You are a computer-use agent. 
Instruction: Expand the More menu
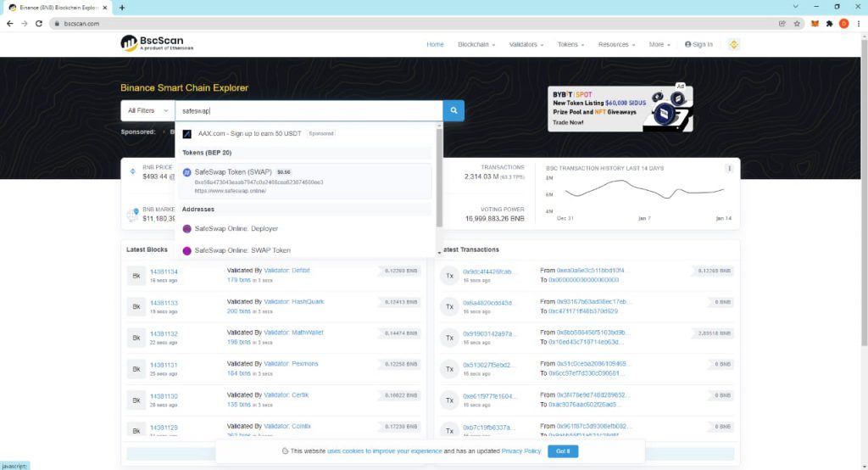coord(659,44)
